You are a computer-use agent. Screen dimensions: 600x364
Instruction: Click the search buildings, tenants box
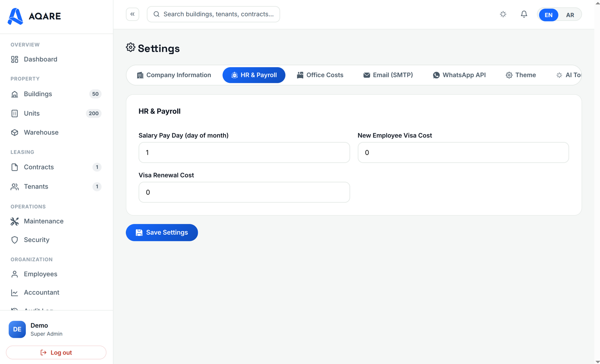coord(213,14)
